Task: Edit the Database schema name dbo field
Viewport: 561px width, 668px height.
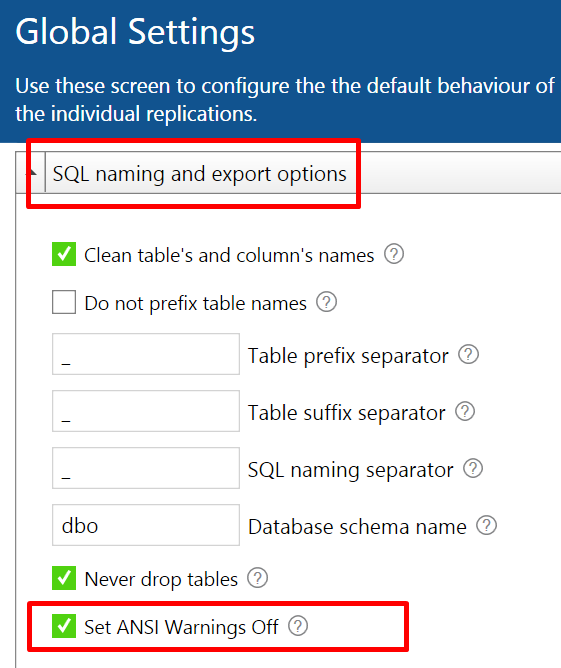Action: [146, 525]
